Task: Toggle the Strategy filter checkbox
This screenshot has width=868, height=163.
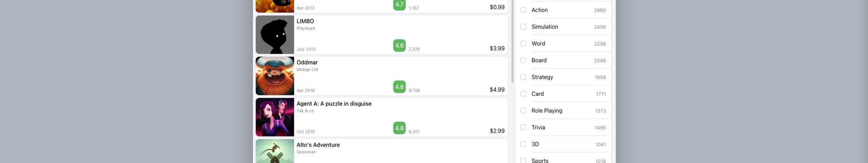Action: point(523,77)
